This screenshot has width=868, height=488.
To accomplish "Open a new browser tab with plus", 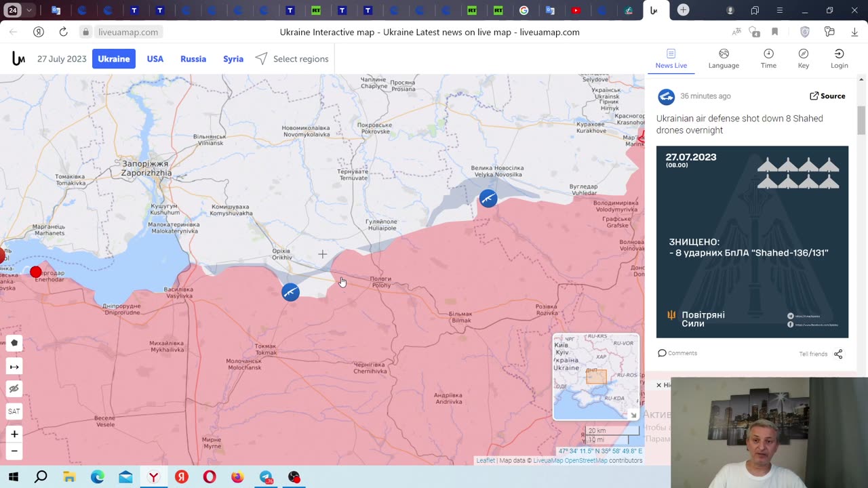I will (x=684, y=10).
